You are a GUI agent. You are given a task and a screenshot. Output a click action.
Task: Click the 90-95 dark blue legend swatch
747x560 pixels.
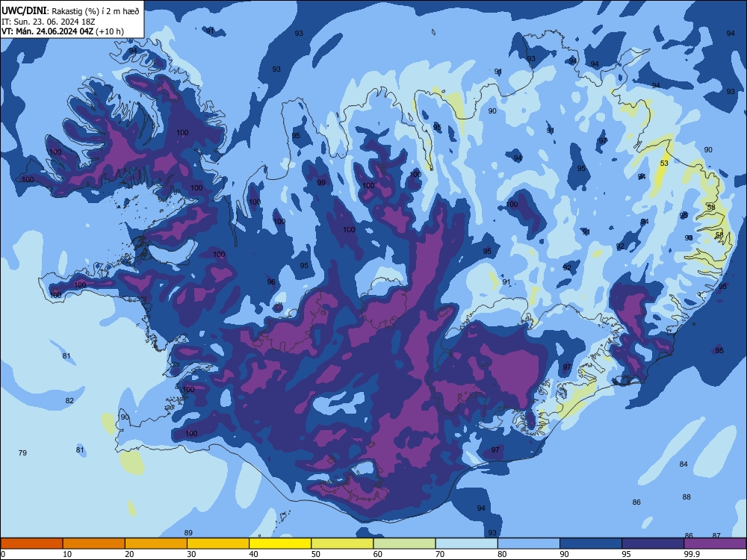[x=591, y=544]
